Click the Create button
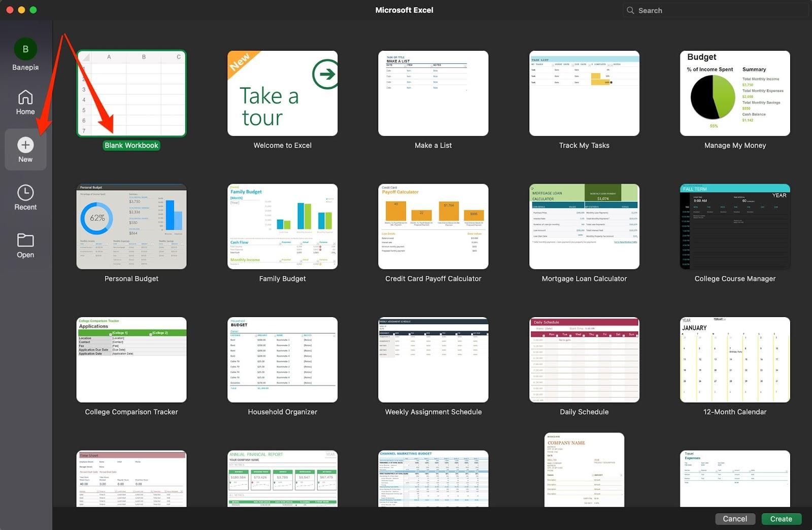The width and height of the screenshot is (812, 530). (x=781, y=519)
